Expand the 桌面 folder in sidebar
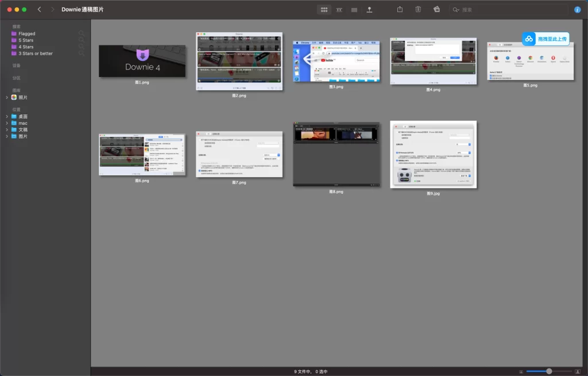 click(7, 116)
